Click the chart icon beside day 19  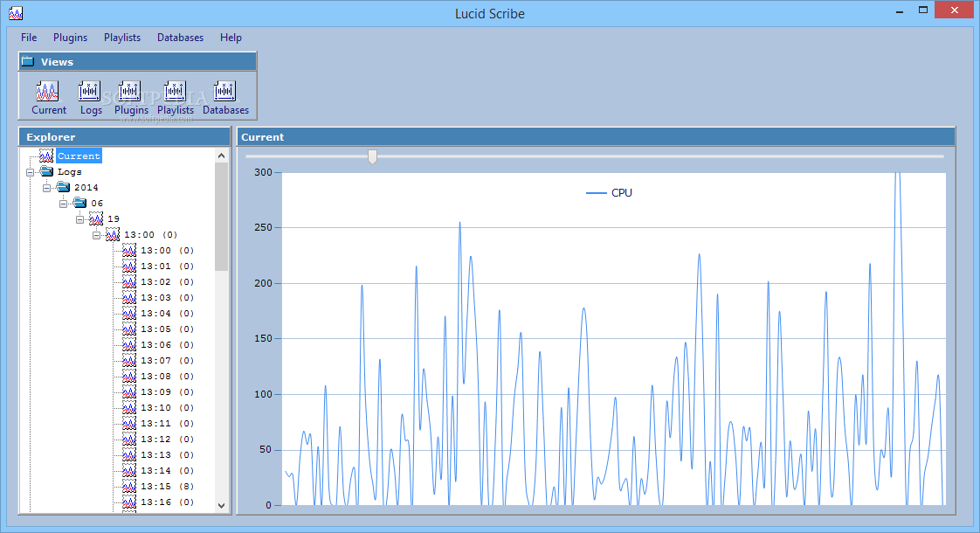tap(96, 218)
